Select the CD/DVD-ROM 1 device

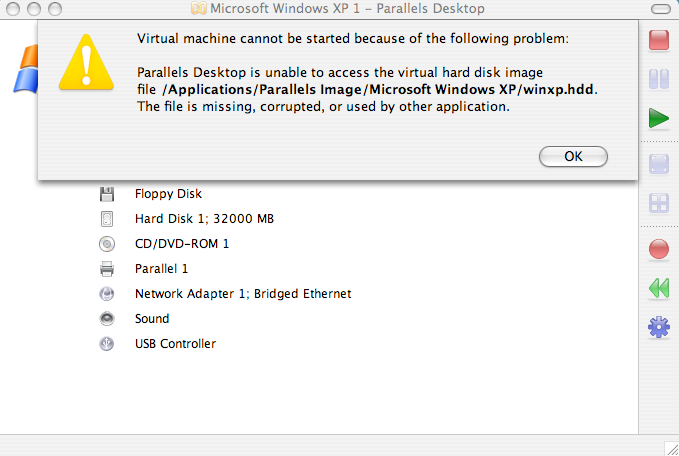(182, 244)
